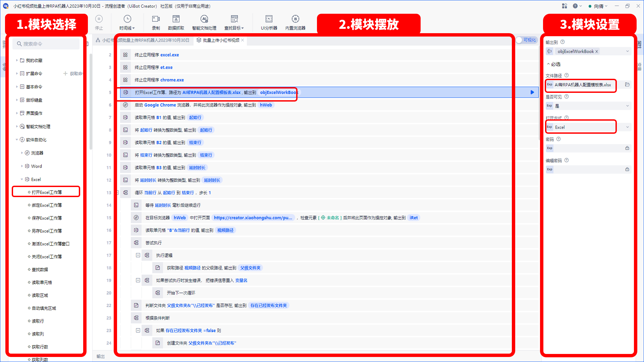Click the Exp icon in the 文件路径 field
The height and width of the screenshot is (362, 644).
coord(550,85)
